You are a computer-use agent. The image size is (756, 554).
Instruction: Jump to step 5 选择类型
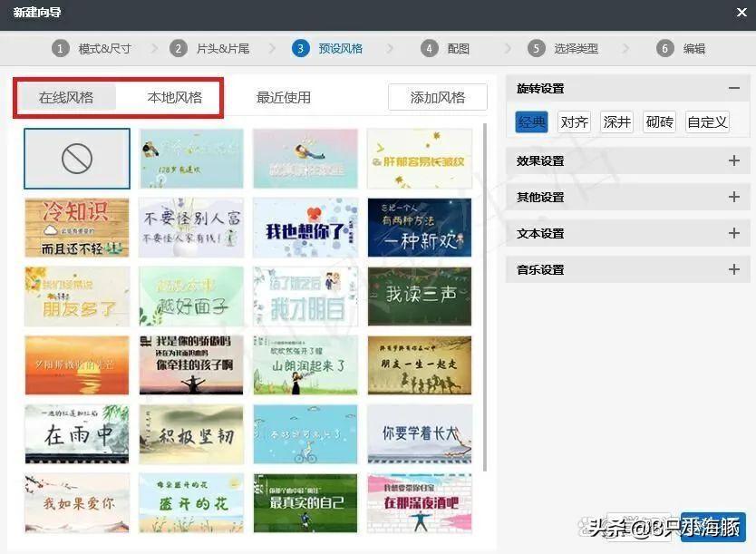click(x=563, y=49)
